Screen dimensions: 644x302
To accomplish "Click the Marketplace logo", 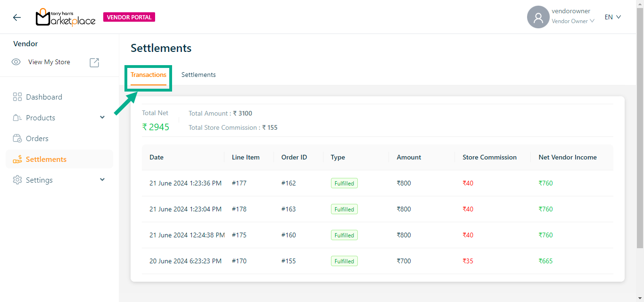I will point(66,17).
